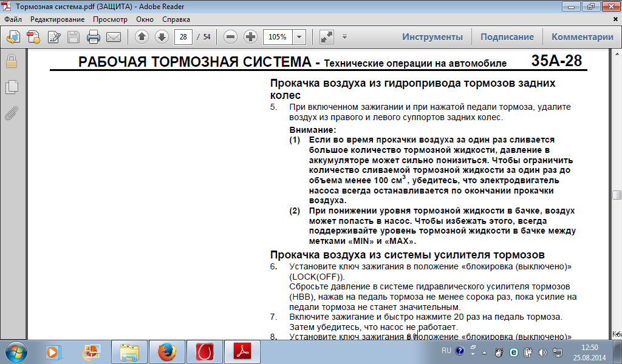This screenshot has height=364, width=622.
Task: Open the Attachments paperclip panel
Action: pyautogui.click(x=11, y=112)
